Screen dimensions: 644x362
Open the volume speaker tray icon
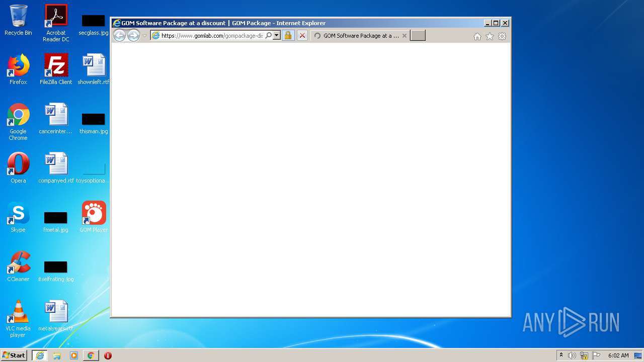[572, 355]
